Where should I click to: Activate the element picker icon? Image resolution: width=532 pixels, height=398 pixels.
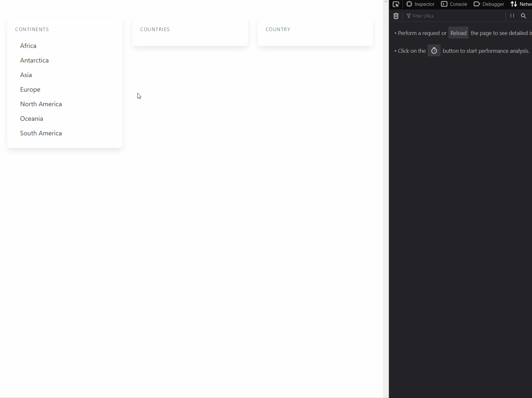tap(396, 4)
